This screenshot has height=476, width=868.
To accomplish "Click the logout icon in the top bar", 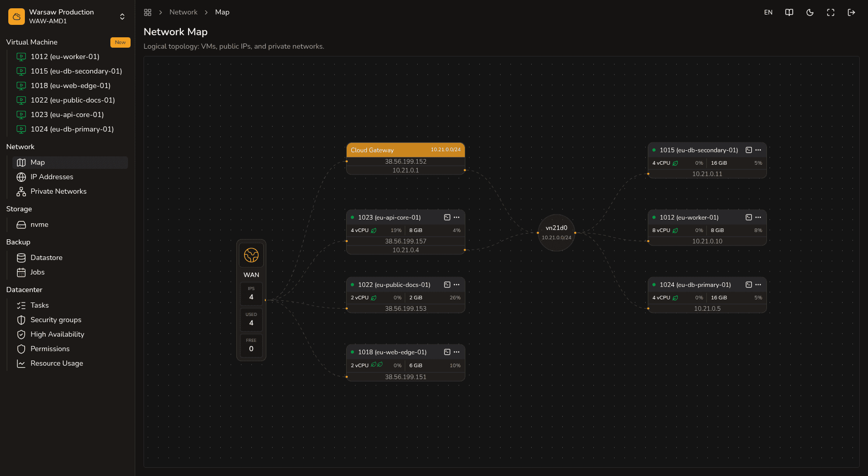I will click(851, 12).
